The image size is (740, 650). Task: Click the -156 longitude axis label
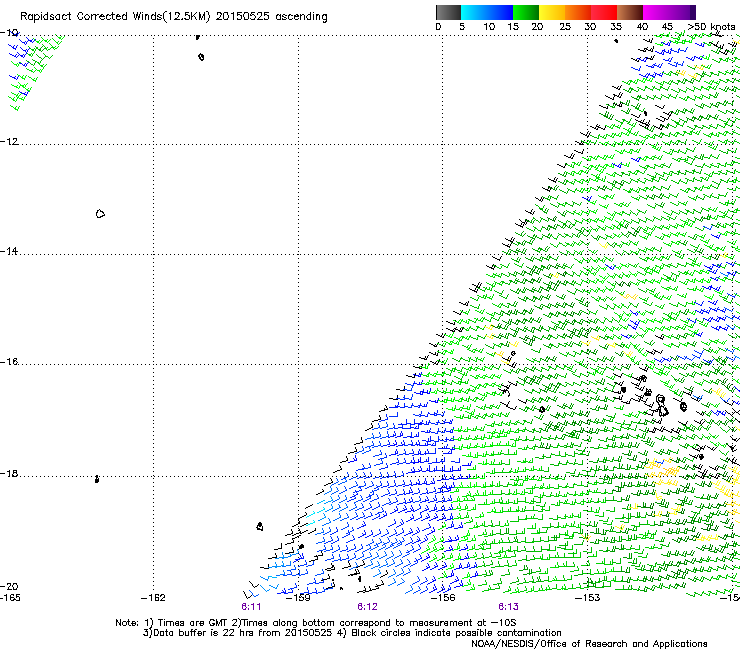tap(443, 598)
